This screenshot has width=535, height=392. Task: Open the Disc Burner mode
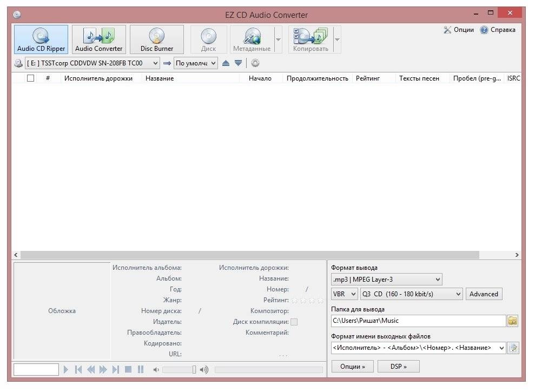[157, 39]
